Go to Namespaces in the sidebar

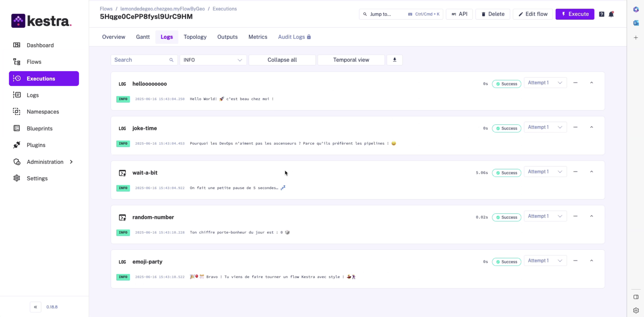point(43,112)
